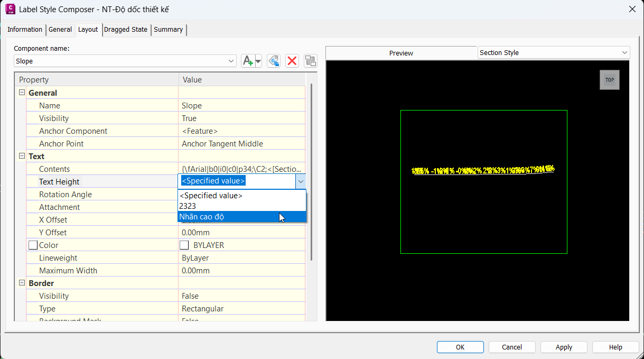Click the Border Visibility value 'False'

pos(242,296)
